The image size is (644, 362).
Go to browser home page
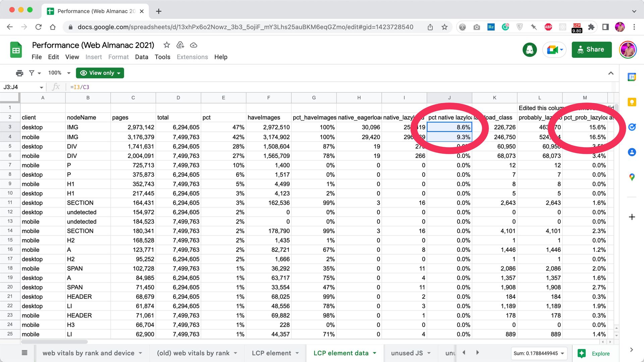53,27
